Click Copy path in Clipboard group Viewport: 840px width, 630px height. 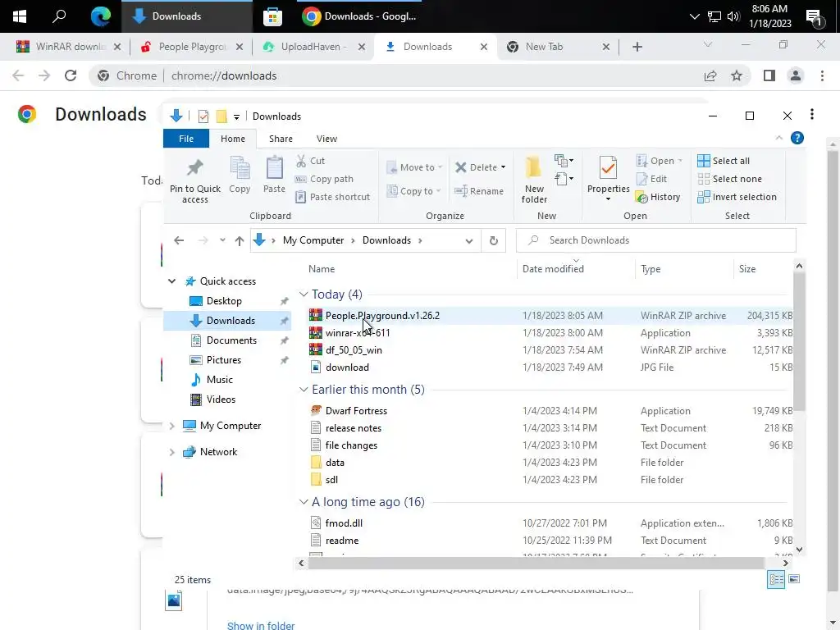pos(324,179)
